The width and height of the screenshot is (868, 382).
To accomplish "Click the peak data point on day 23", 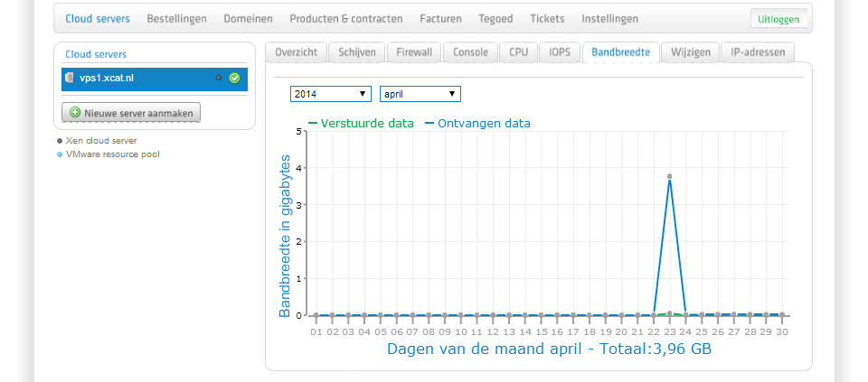I will pyautogui.click(x=669, y=176).
